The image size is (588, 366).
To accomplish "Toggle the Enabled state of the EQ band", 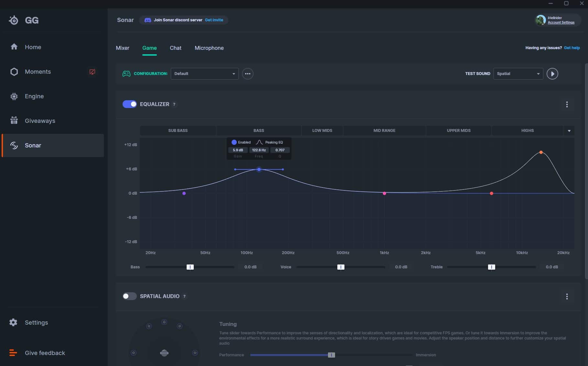I will point(234,142).
